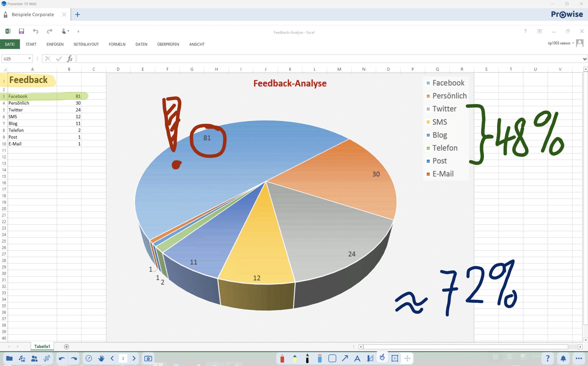Open the DATEN ribbon tab
The height and width of the screenshot is (366, 588).
(x=141, y=44)
